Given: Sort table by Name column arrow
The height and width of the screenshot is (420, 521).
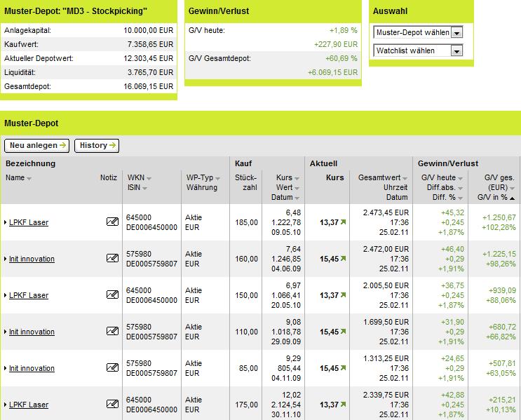Looking at the screenshot, I should (29, 179).
